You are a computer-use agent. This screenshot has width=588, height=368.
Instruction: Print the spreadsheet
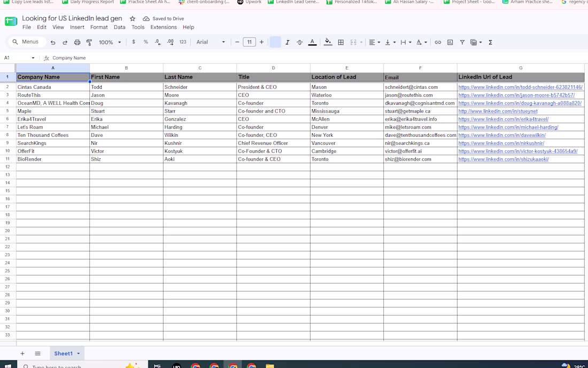coord(77,42)
